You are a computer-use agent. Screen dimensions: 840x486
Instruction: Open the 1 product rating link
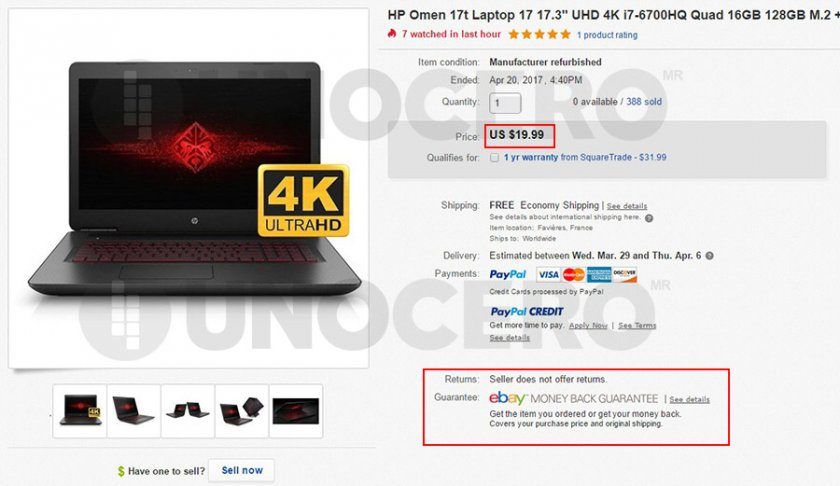click(607, 35)
